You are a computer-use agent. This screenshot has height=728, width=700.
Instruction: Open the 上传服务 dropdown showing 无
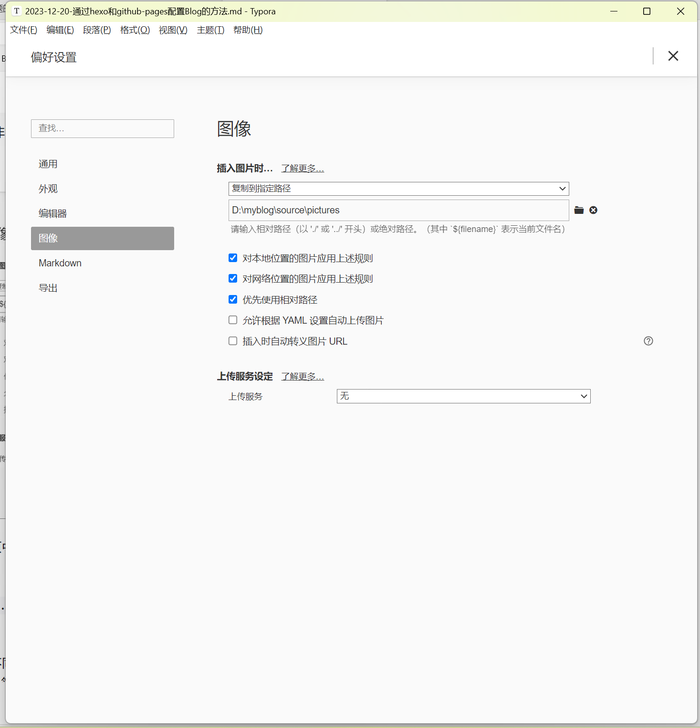click(x=463, y=396)
